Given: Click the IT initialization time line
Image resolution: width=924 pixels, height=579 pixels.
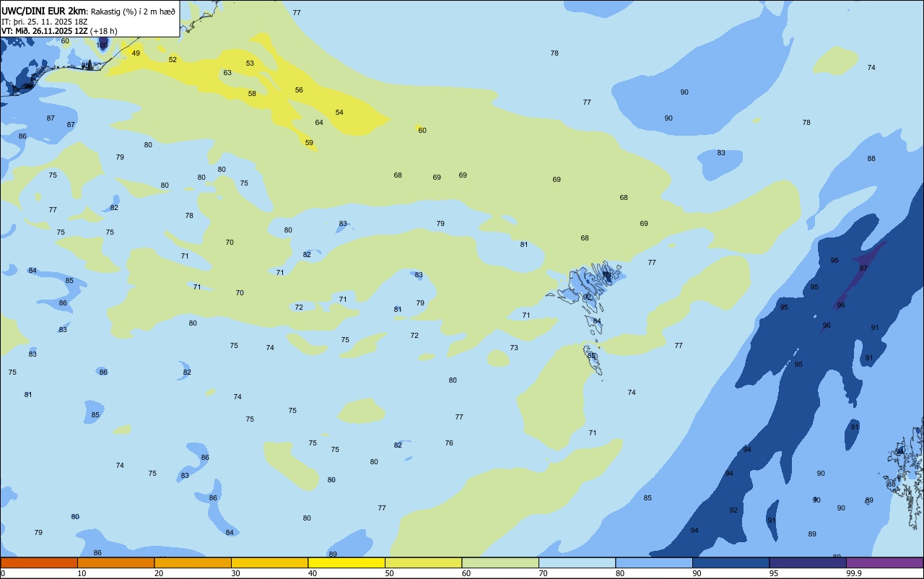Looking at the screenshot, I should click(x=45, y=22).
